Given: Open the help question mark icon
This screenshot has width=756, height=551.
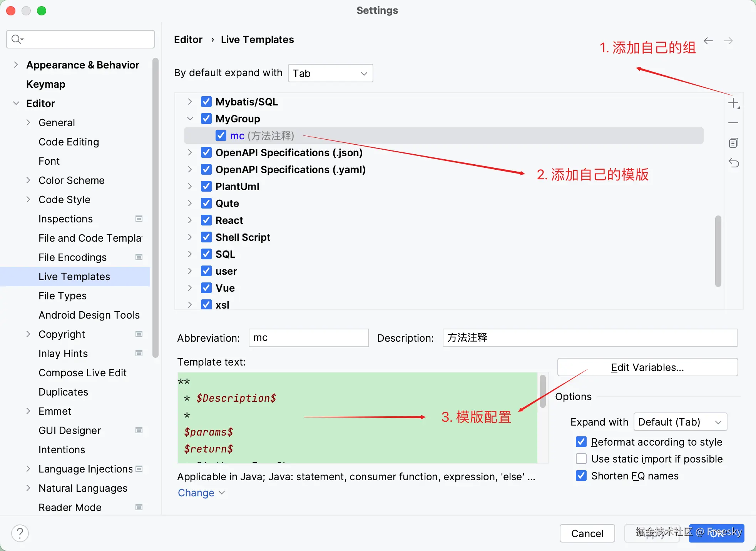Looking at the screenshot, I should click(20, 533).
